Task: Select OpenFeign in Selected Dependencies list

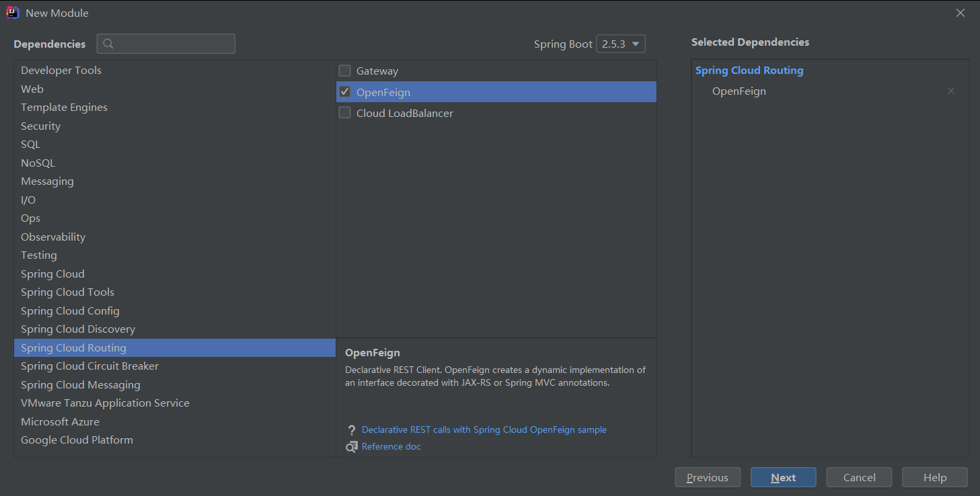Action: tap(739, 91)
